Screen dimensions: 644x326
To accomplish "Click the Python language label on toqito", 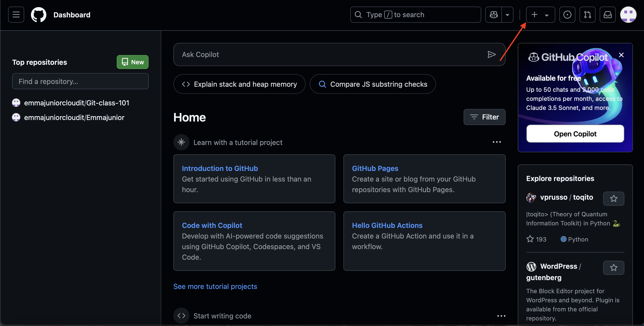I will (x=574, y=239).
